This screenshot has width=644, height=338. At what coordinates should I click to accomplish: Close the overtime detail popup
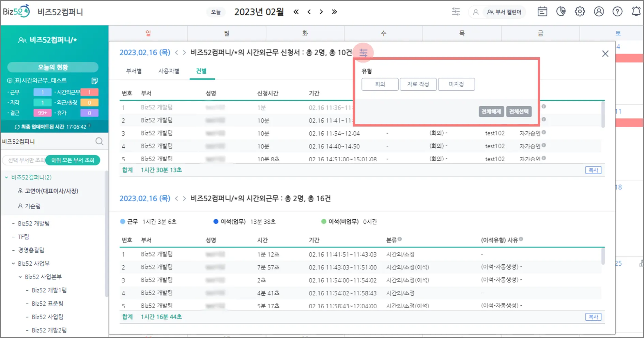click(605, 54)
